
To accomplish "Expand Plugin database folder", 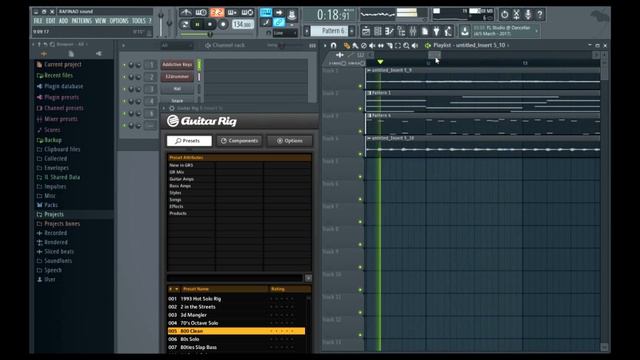I will click(63, 87).
